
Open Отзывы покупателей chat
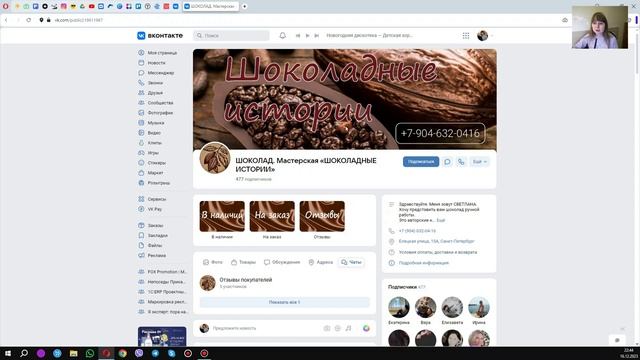246,280
